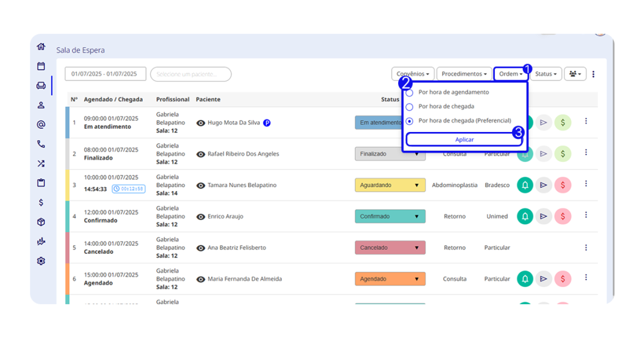The height and width of the screenshot is (338, 644).
Task: Open the people group filter dropdown
Action: tap(575, 74)
